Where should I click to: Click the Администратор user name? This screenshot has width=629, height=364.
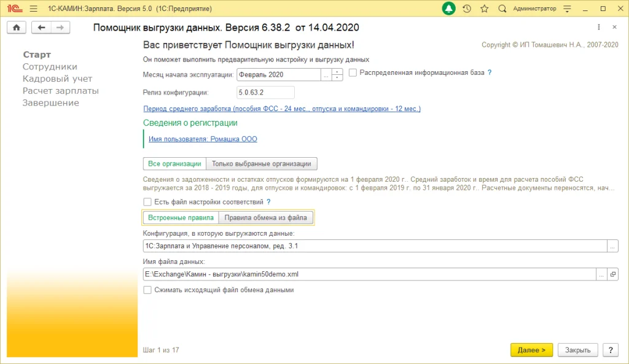tap(535, 9)
